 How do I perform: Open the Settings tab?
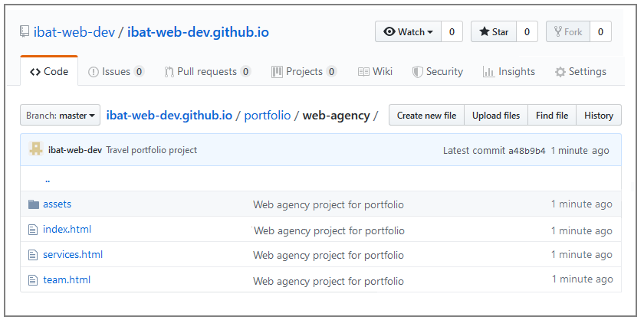580,72
